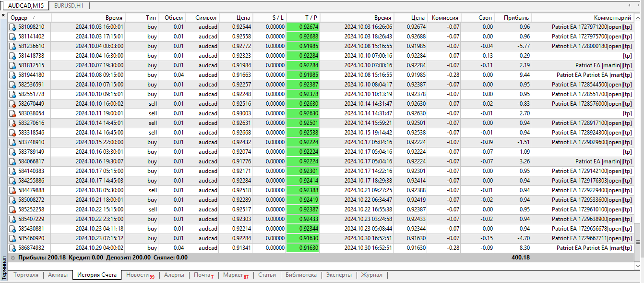
Task: Click the sell order icon for 582670449
Action: [13, 104]
